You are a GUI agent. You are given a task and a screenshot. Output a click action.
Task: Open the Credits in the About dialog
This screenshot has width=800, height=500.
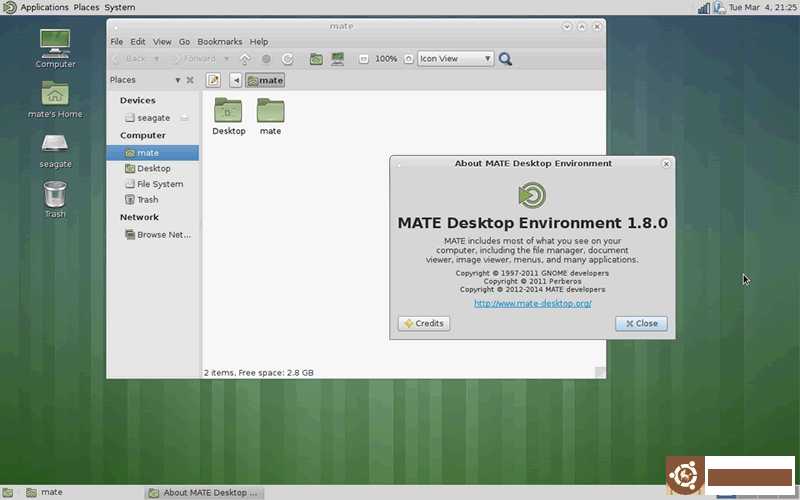tap(424, 323)
